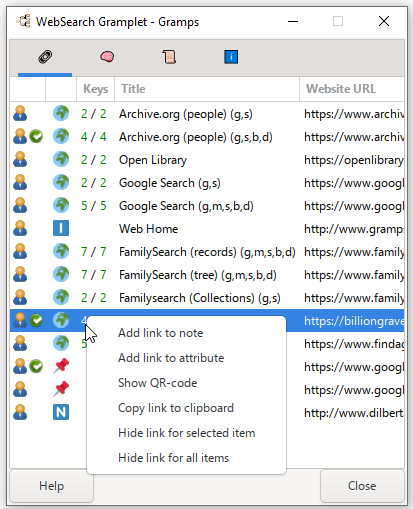This screenshot has width=413, height=509.
Task: Open the blue info icon tab
Action: [231, 57]
